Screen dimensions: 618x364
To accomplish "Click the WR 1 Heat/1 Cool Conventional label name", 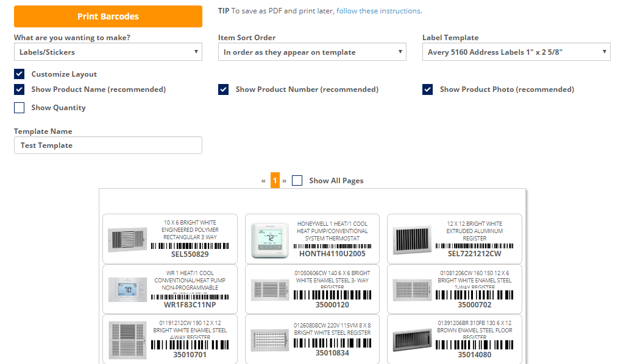I will pos(190,280).
